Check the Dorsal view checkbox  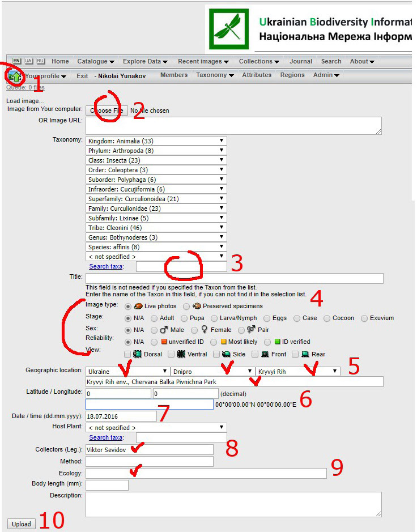click(x=127, y=354)
